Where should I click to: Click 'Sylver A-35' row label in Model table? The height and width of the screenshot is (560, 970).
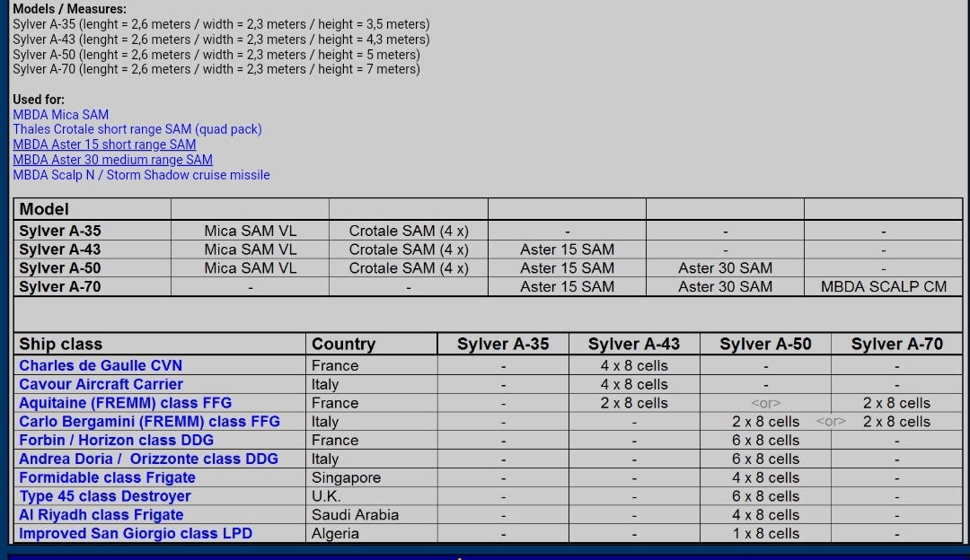(60, 231)
